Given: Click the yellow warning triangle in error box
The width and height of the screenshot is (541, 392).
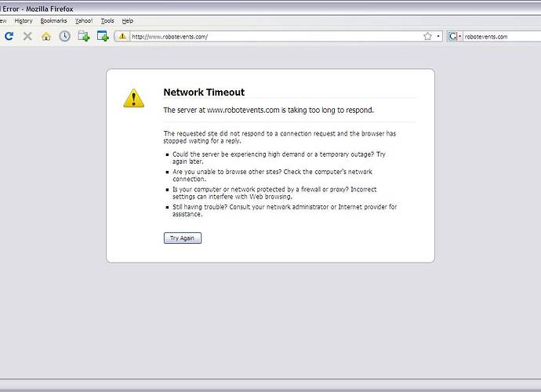Looking at the screenshot, I should (x=134, y=98).
